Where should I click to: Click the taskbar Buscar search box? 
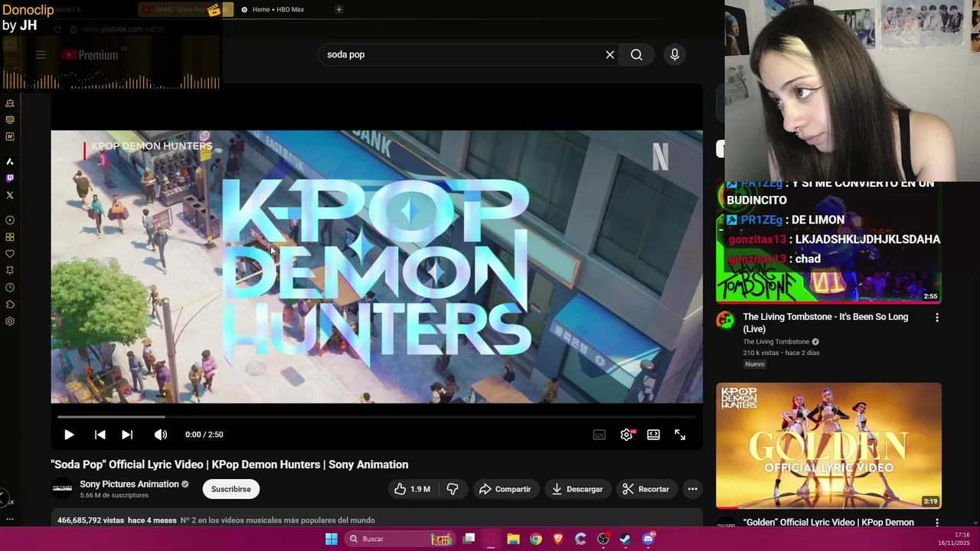pos(399,539)
